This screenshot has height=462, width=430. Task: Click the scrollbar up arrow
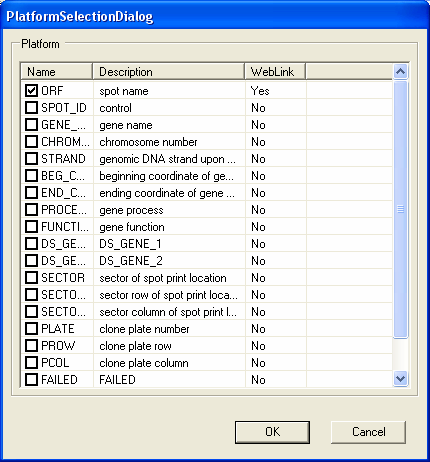pyautogui.click(x=400, y=71)
